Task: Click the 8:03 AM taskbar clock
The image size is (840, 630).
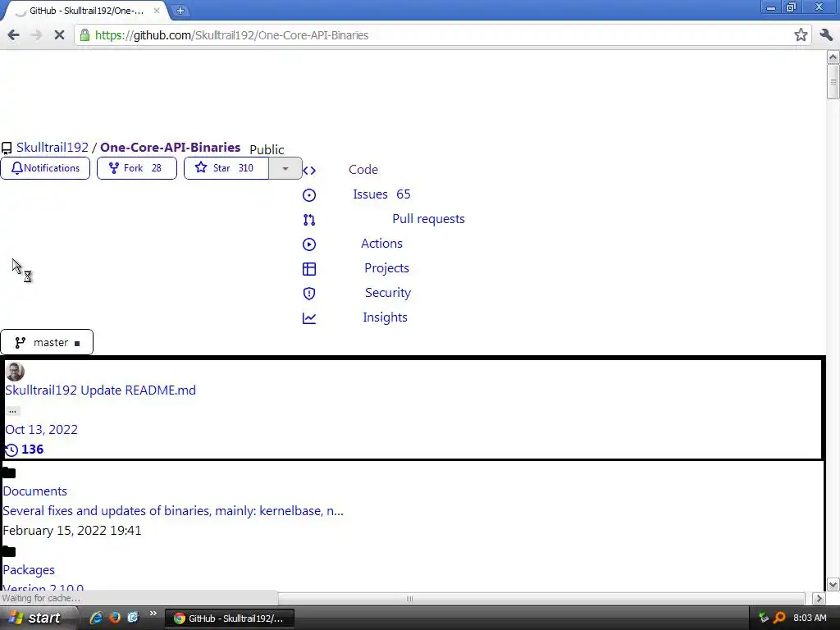Action: (810, 618)
